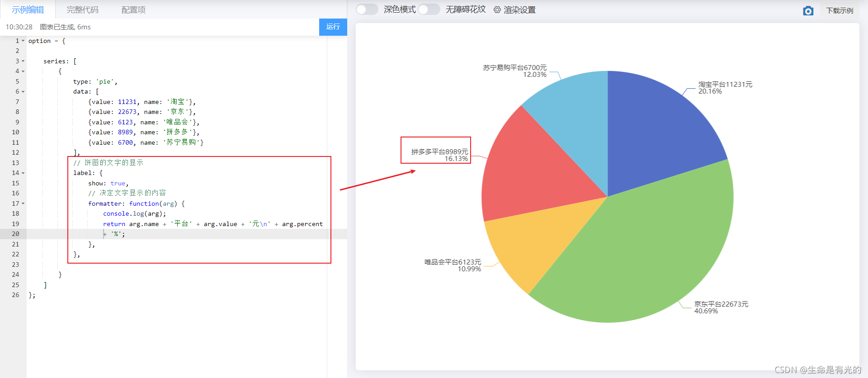Switch to the 完整代码 tab
The image size is (868, 378).
pyautogui.click(x=82, y=9)
